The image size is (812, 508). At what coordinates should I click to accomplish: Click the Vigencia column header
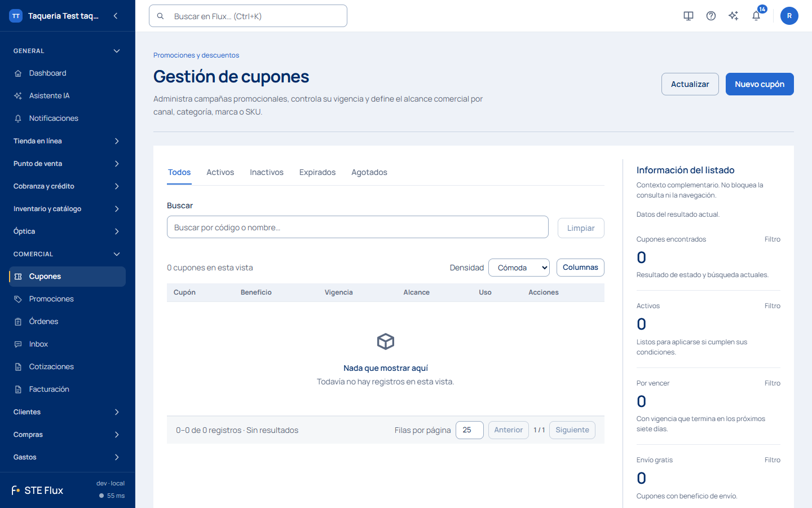[339, 292]
